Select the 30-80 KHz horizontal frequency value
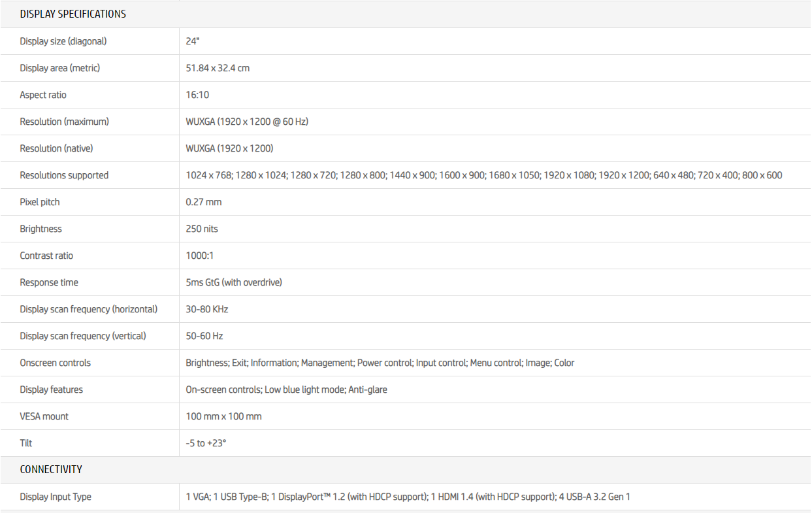 [x=207, y=309]
